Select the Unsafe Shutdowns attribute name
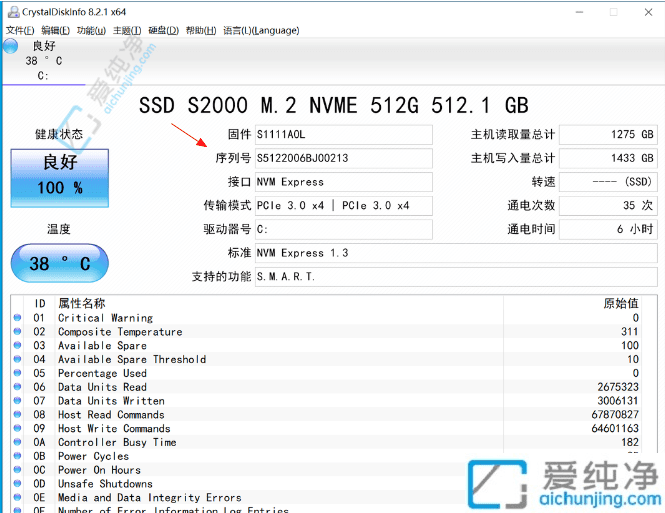Screen dimensions: 665x513 pos(105,484)
